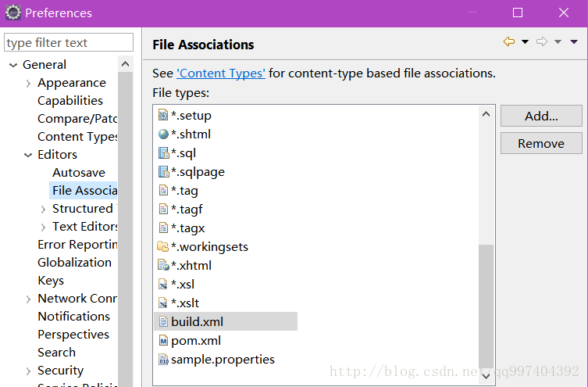The image size is (588, 387).
Task: Select the pom.xml Maven icon
Action: [163, 340]
